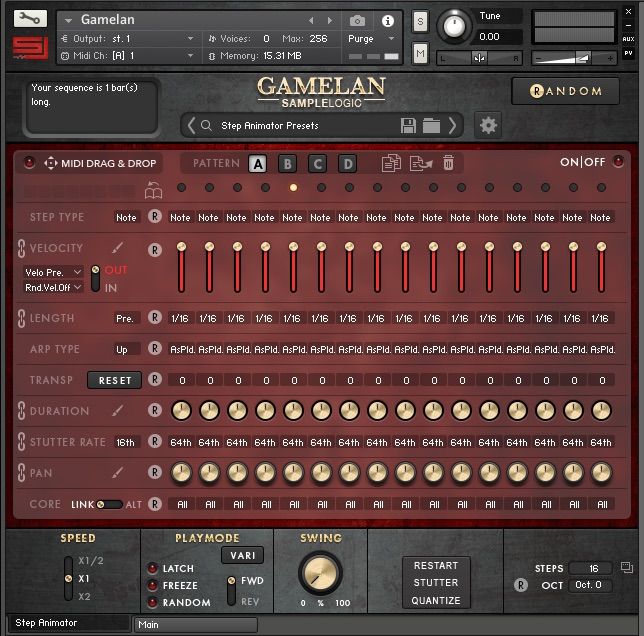The image size is (644, 636).
Task: Click the steps copy icon beside 16
Action: point(627,567)
